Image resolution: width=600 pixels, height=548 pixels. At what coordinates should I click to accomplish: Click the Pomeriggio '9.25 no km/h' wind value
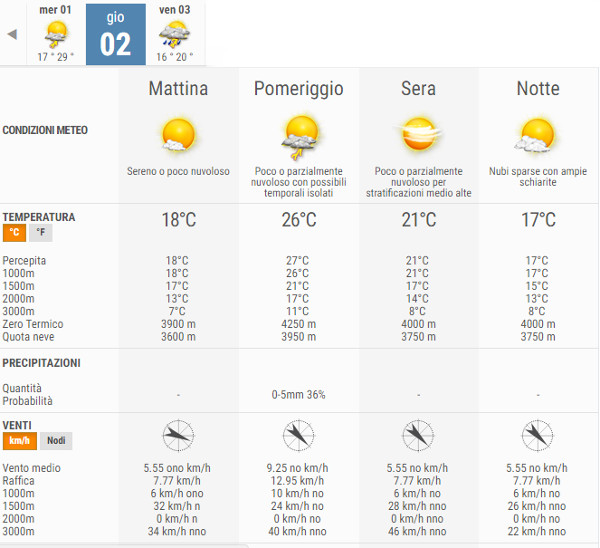(x=297, y=468)
